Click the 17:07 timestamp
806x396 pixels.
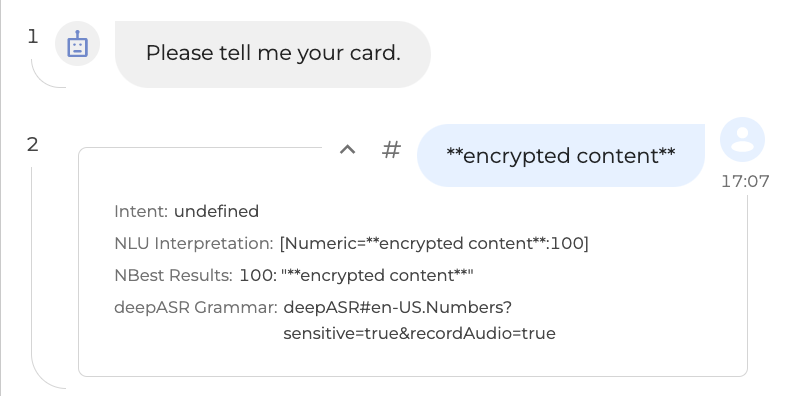(x=745, y=182)
